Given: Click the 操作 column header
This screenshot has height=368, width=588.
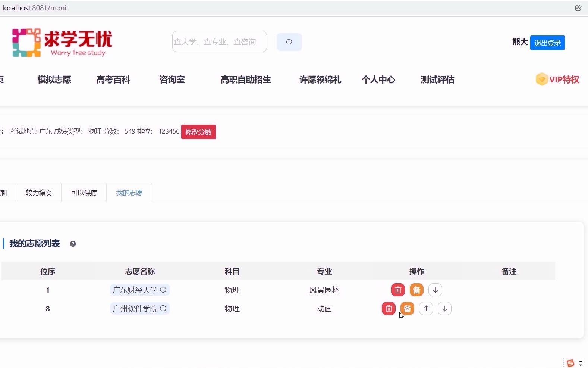Looking at the screenshot, I should (x=416, y=271).
